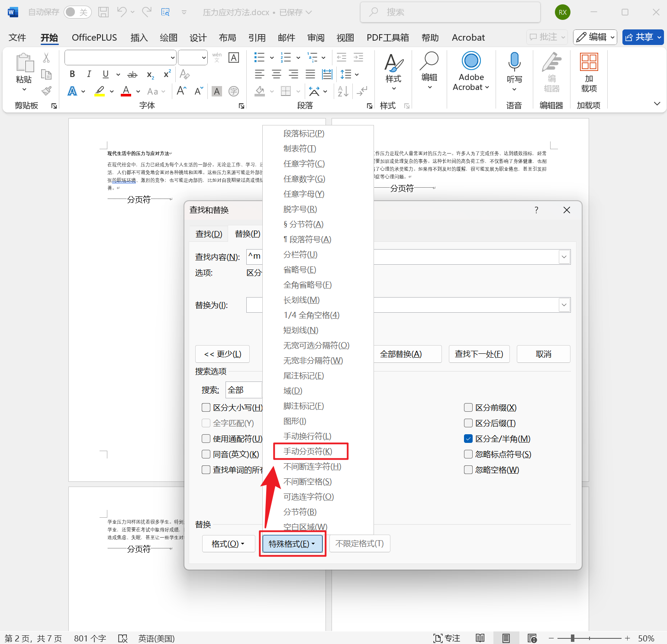Open the 听写 (Dictate) tool
The width and height of the screenshot is (667, 644).
point(514,69)
